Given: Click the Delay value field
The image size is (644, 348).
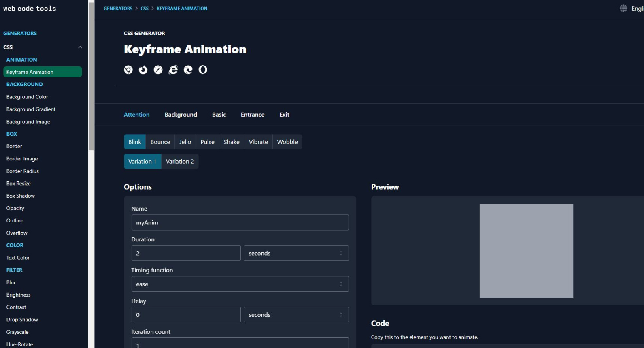Looking at the screenshot, I should [186, 315].
